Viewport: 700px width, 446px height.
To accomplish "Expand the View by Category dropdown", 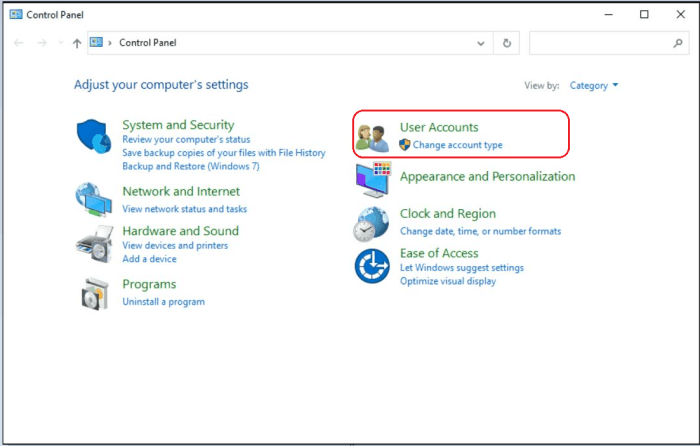I will click(594, 85).
